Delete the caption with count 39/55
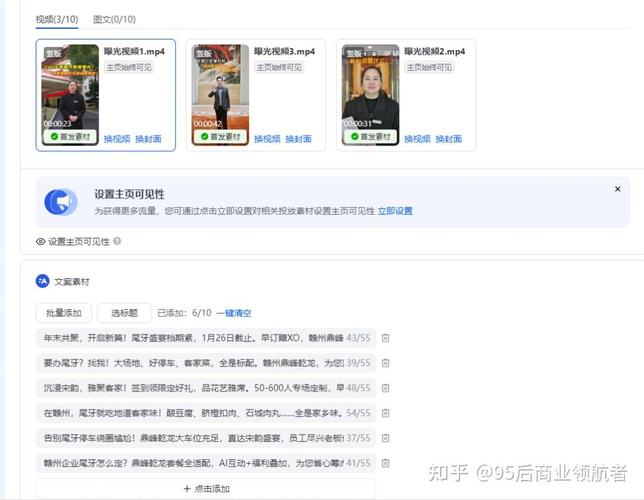 pos(385,363)
